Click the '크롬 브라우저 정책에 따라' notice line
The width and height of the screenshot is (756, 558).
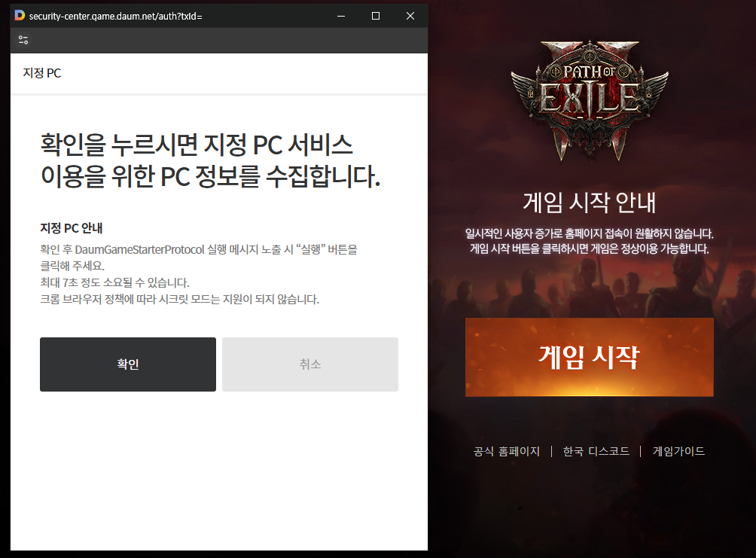180,300
